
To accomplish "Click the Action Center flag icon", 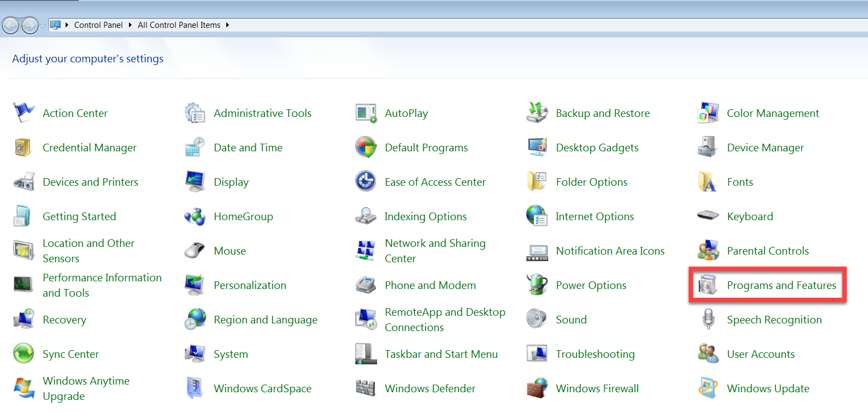I will pos(24,113).
